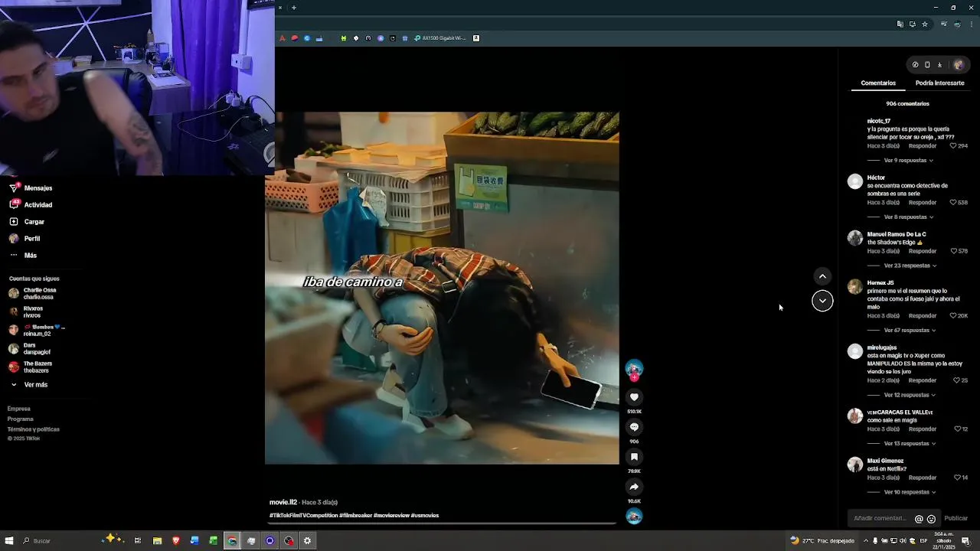Like Hernex JS's comment with 20K likes

[953, 316]
